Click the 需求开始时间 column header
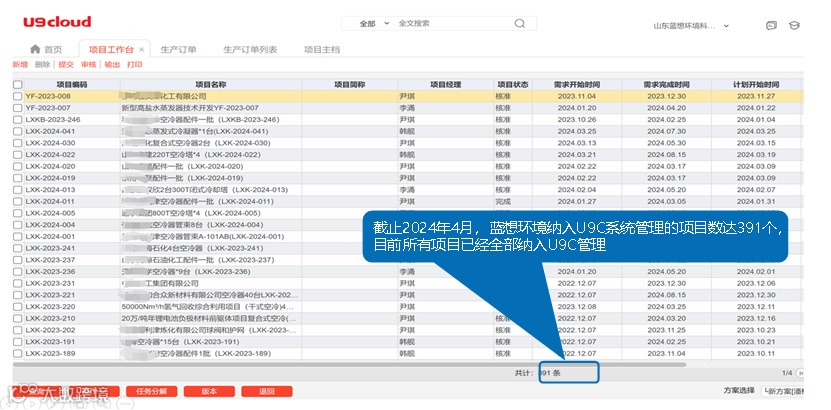831x410 pixels. 577,85
